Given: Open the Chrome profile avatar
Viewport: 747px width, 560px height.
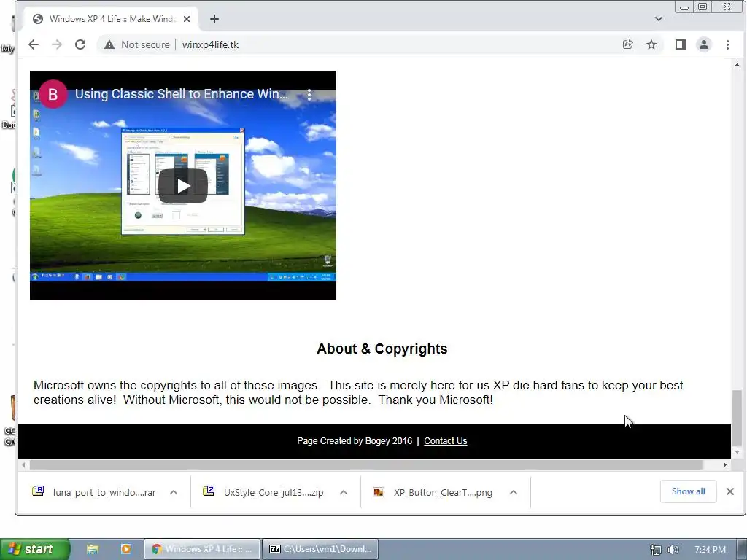Looking at the screenshot, I should pos(704,44).
